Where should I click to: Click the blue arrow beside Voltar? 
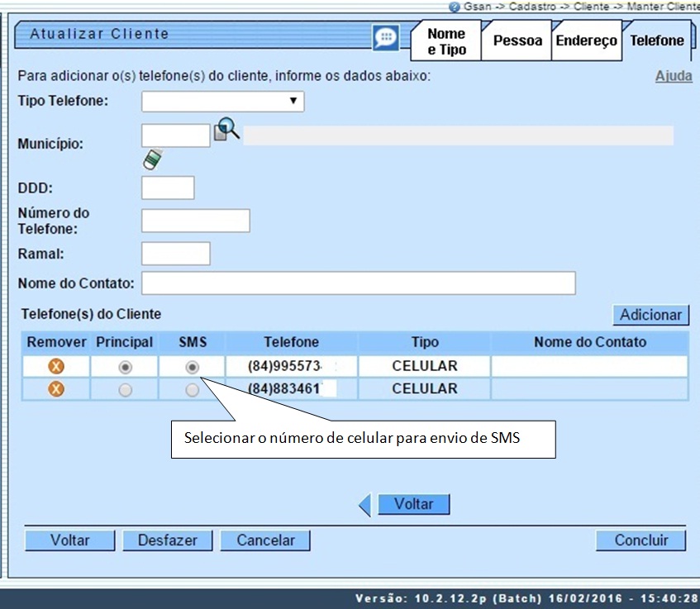(x=364, y=504)
